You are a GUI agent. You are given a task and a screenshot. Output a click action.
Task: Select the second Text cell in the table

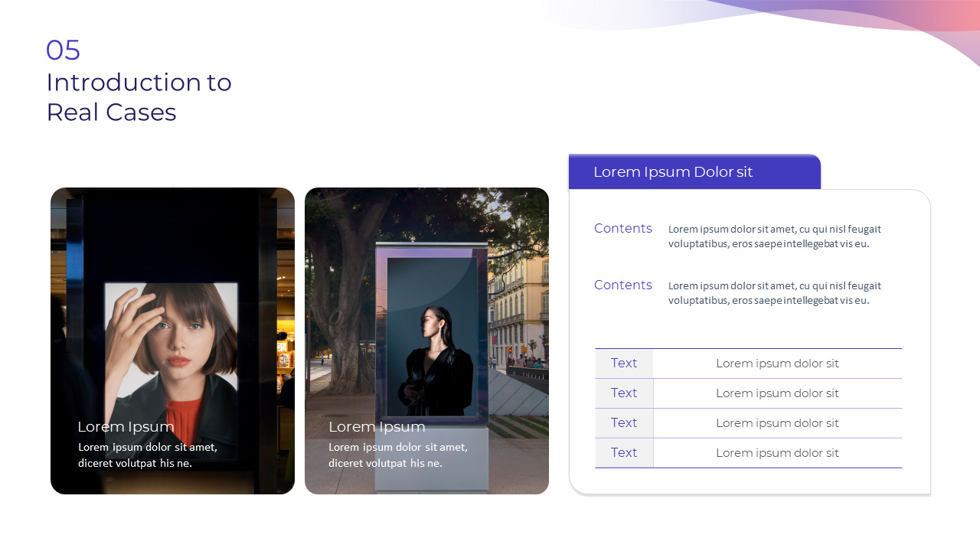[x=624, y=393]
